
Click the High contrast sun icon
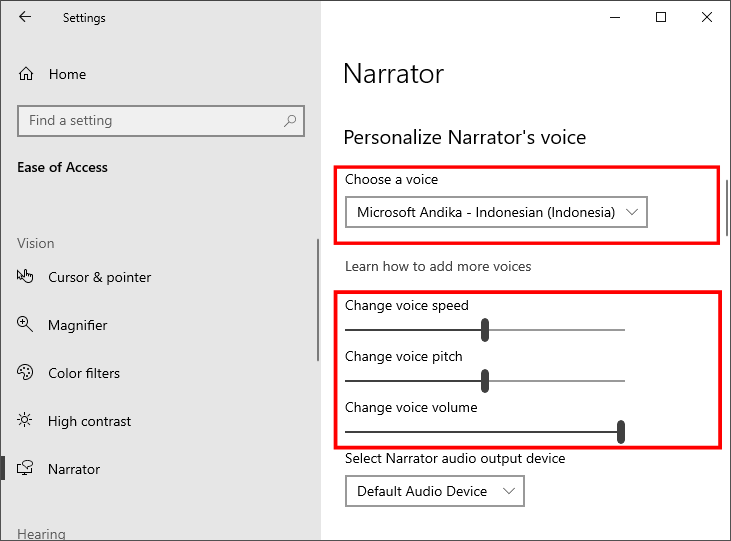pyautogui.click(x=26, y=421)
